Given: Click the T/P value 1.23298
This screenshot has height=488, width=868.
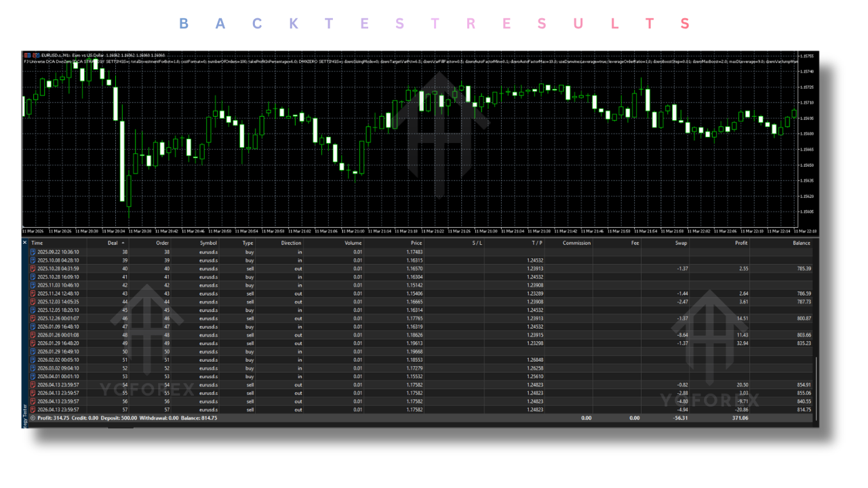Looking at the screenshot, I should 534,343.
